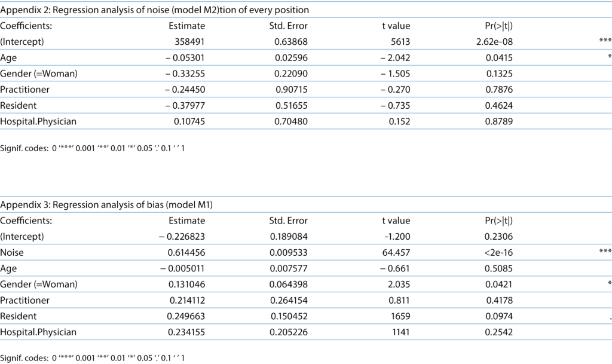Screen dimensions: 612x364
Task: Select the Noise t value 64.457
Action: (x=396, y=252)
